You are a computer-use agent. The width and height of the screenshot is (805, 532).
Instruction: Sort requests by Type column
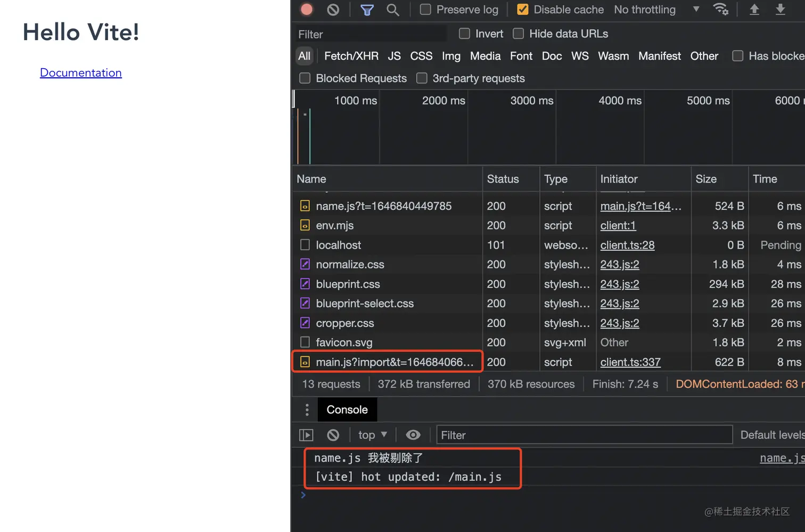point(568,179)
